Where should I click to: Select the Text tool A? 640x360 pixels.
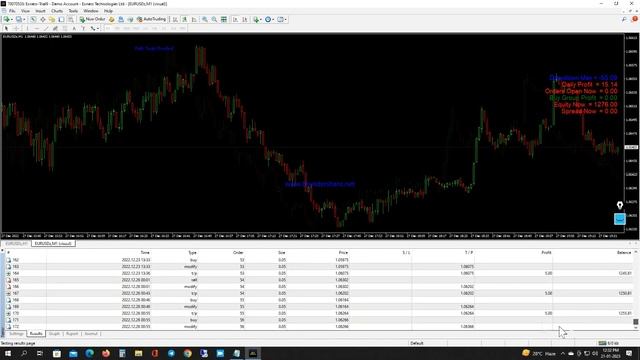[x=74, y=28]
